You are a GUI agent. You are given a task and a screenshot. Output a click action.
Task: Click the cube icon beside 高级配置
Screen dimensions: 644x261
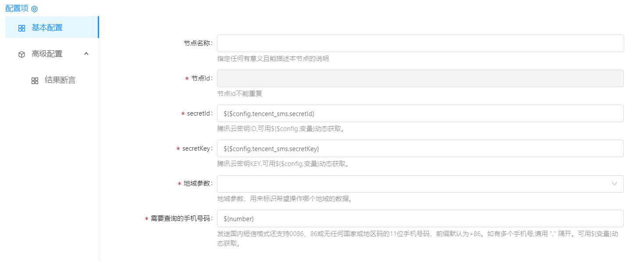21,54
